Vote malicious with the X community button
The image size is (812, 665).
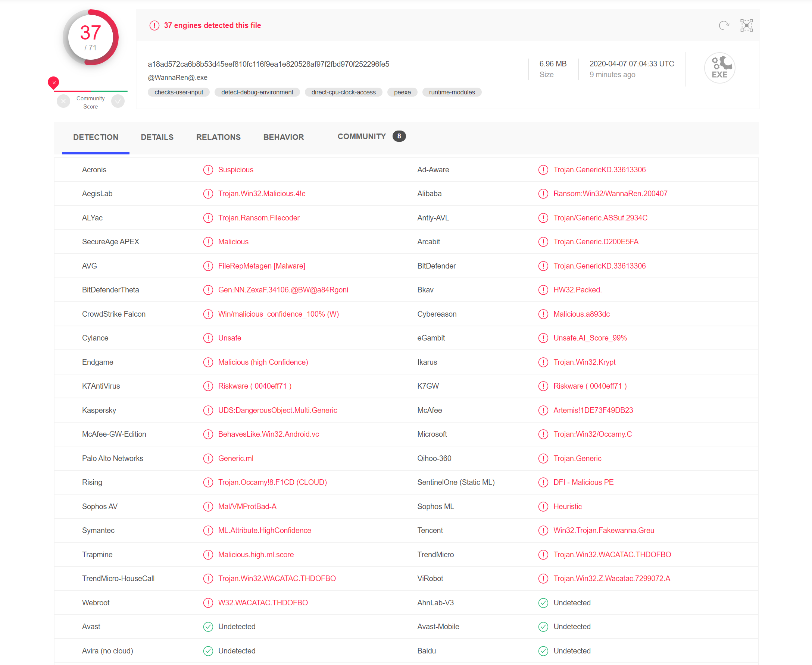point(63,101)
